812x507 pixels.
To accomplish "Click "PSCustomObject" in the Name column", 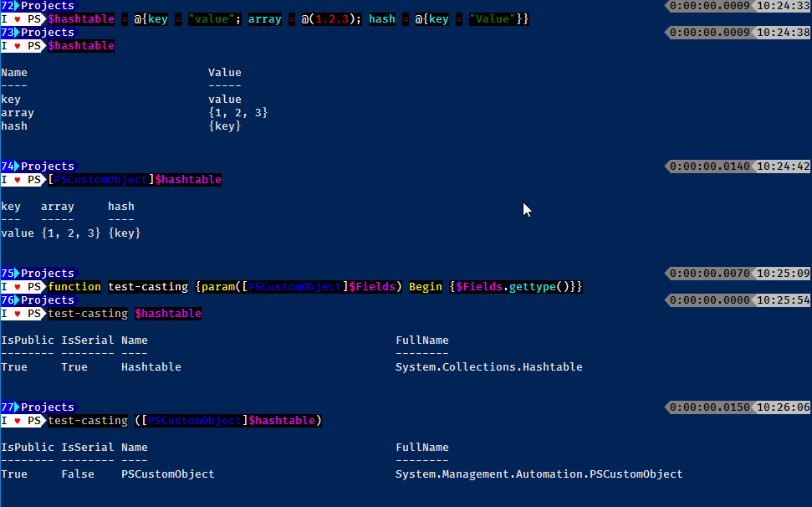I will [168, 474].
